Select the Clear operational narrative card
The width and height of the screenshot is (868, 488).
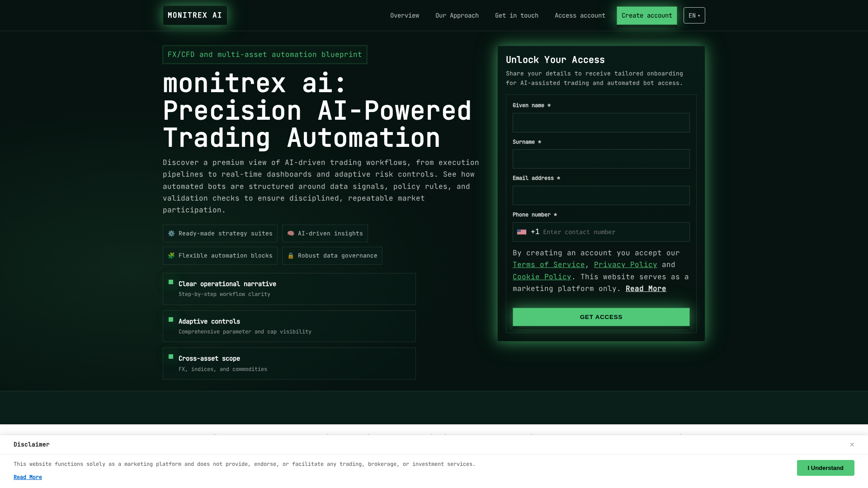(x=289, y=289)
